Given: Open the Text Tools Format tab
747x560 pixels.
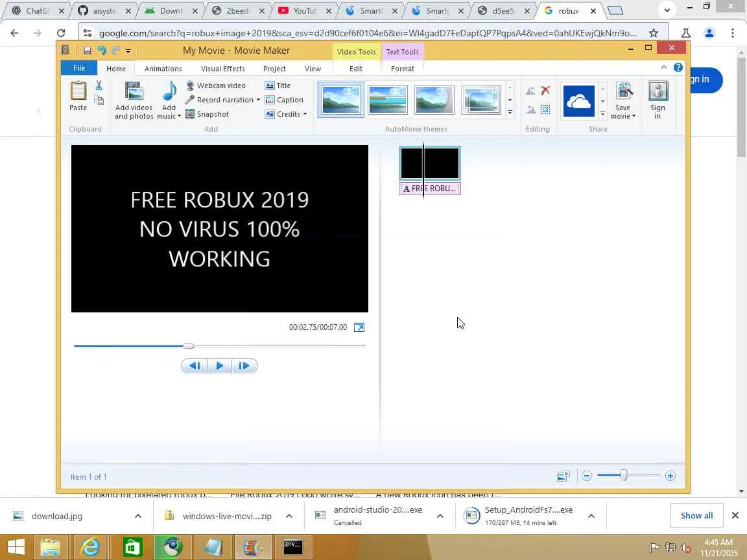Looking at the screenshot, I should (x=403, y=69).
